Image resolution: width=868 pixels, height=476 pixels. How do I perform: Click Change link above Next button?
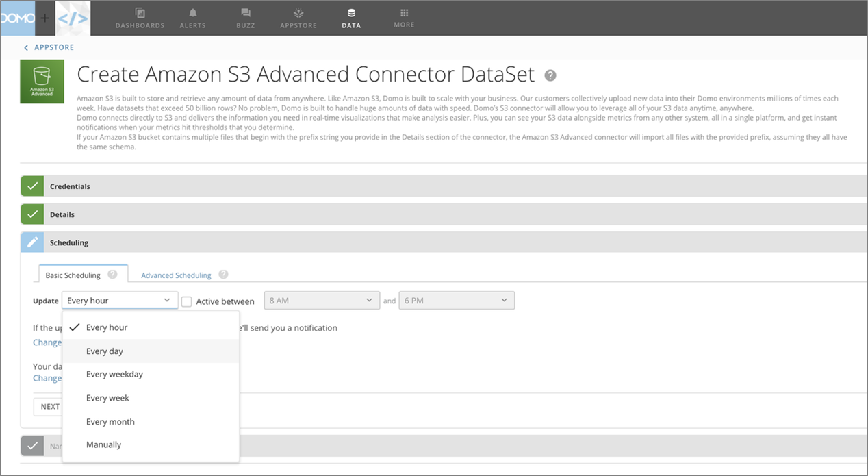(x=47, y=378)
